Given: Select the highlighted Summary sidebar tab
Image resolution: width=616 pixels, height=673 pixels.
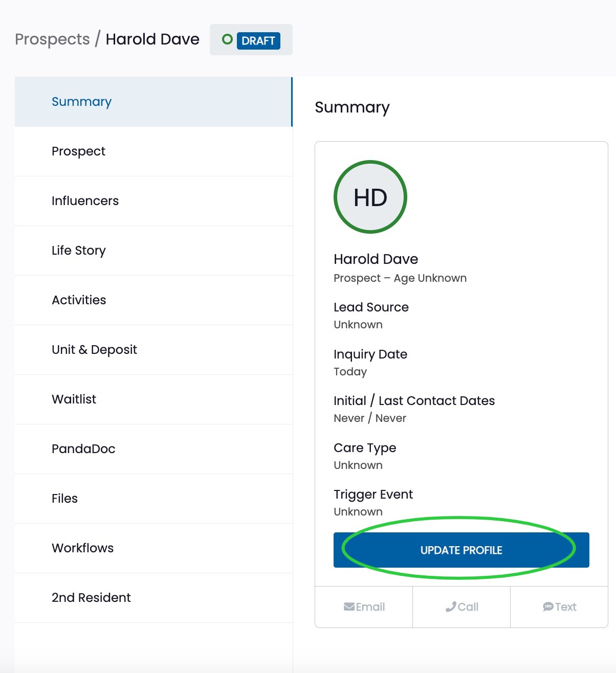Looking at the screenshot, I should coord(153,102).
